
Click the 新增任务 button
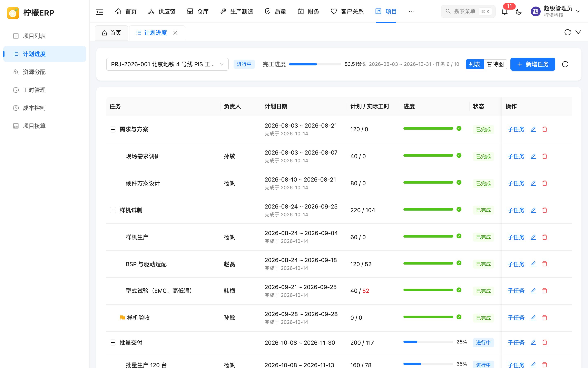coord(533,64)
